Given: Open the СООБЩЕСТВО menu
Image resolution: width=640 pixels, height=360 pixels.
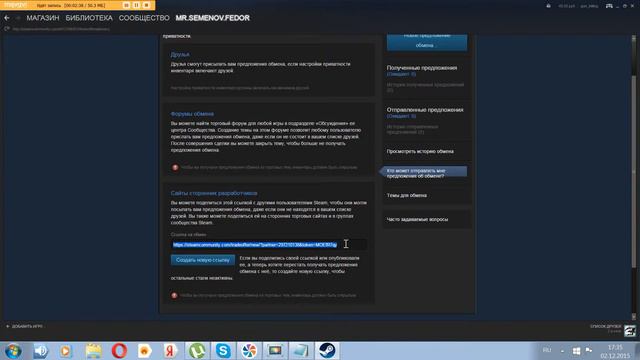Looking at the screenshot, I should click(144, 18).
